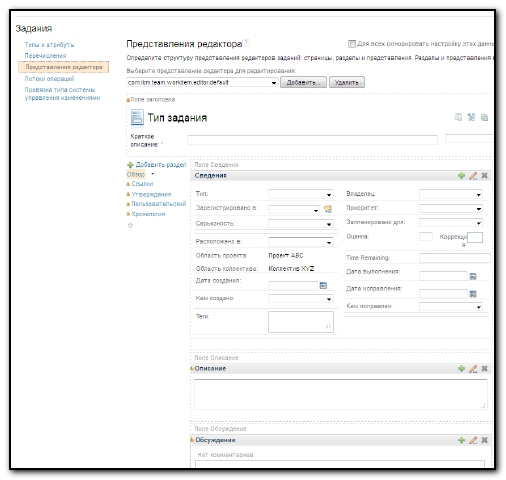Open Типы и атрибуты in the left navigation
This screenshot has height=480, width=506.
49,45
